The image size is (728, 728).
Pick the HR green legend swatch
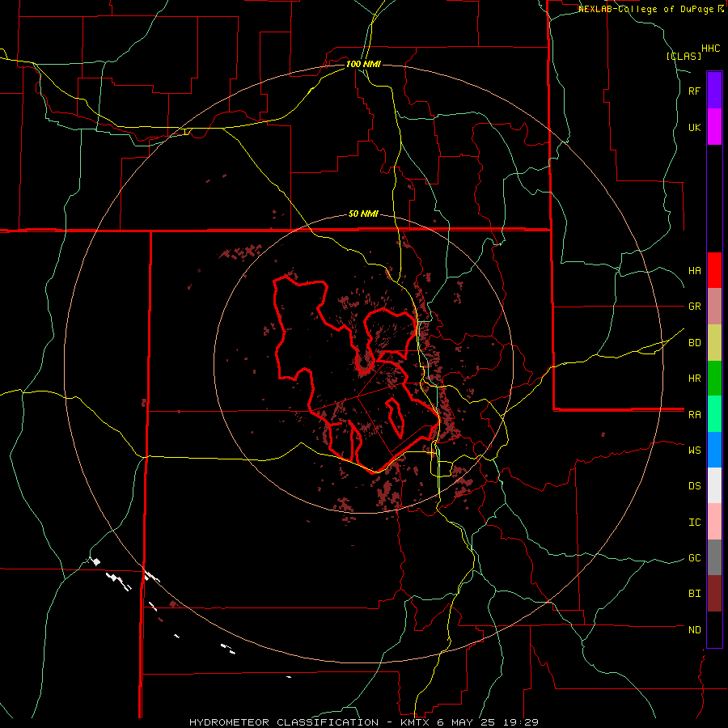(x=714, y=379)
